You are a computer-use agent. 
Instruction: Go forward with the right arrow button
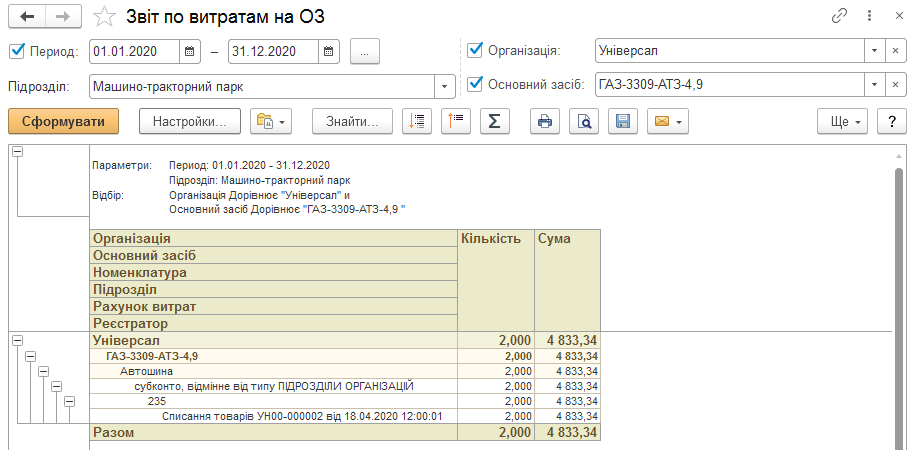[63, 16]
